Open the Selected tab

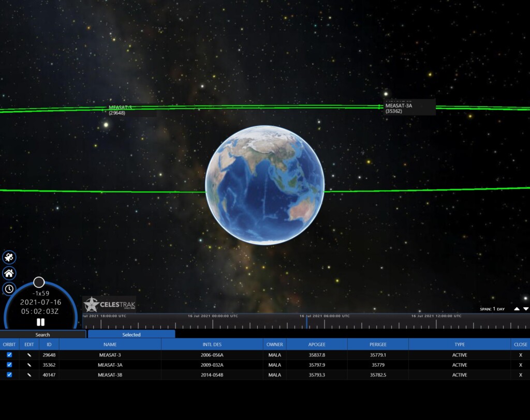pyautogui.click(x=131, y=335)
